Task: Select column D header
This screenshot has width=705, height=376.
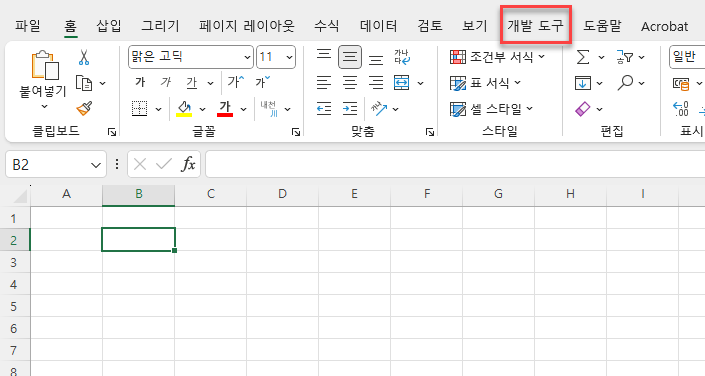Action: [x=282, y=194]
